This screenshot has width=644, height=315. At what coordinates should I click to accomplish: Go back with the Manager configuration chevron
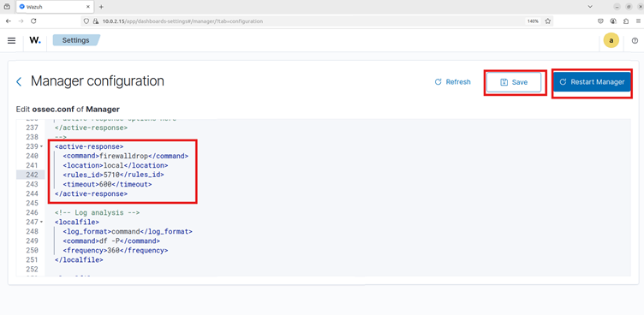pyautogui.click(x=19, y=81)
